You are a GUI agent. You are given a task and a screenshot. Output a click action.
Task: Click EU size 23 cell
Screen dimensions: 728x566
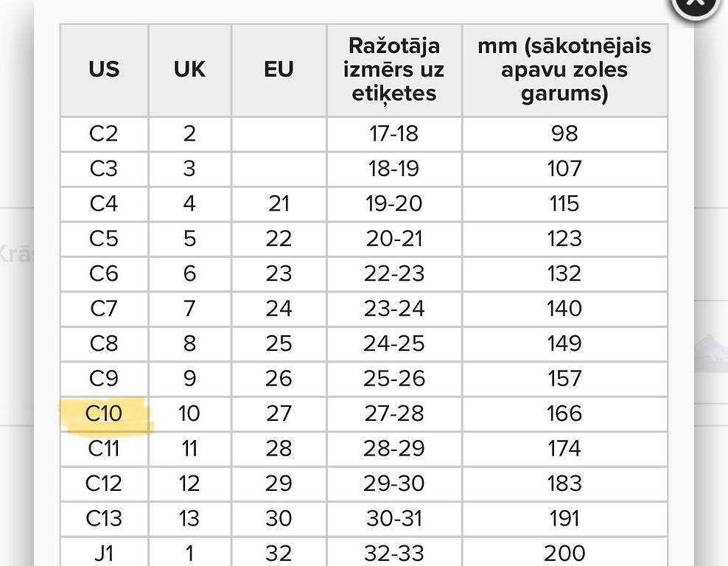point(279,274)
